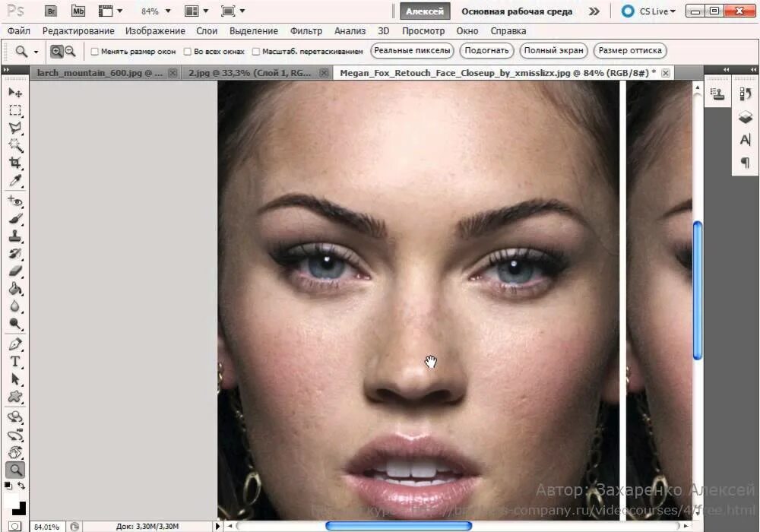Enable 'Менять размер окон' checkbox
This screenshot has height=532, width=760.
click(x=95, y=52)
